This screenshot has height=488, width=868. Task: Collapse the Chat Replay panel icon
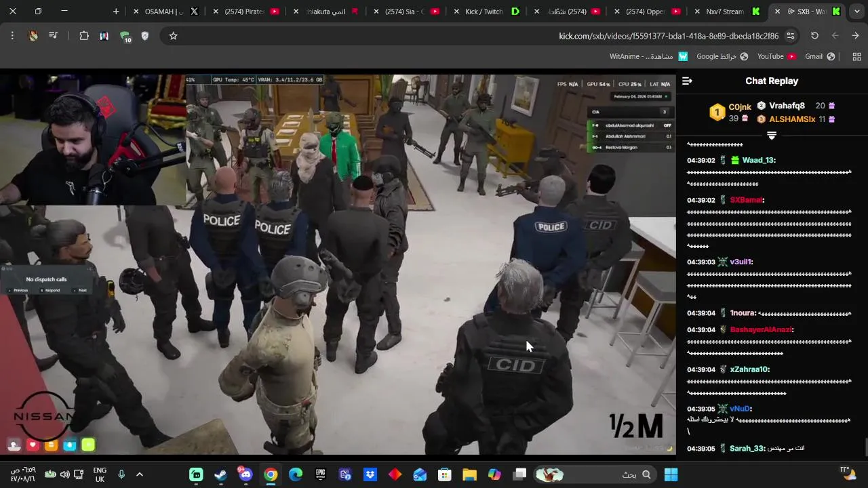coord(687,81)
